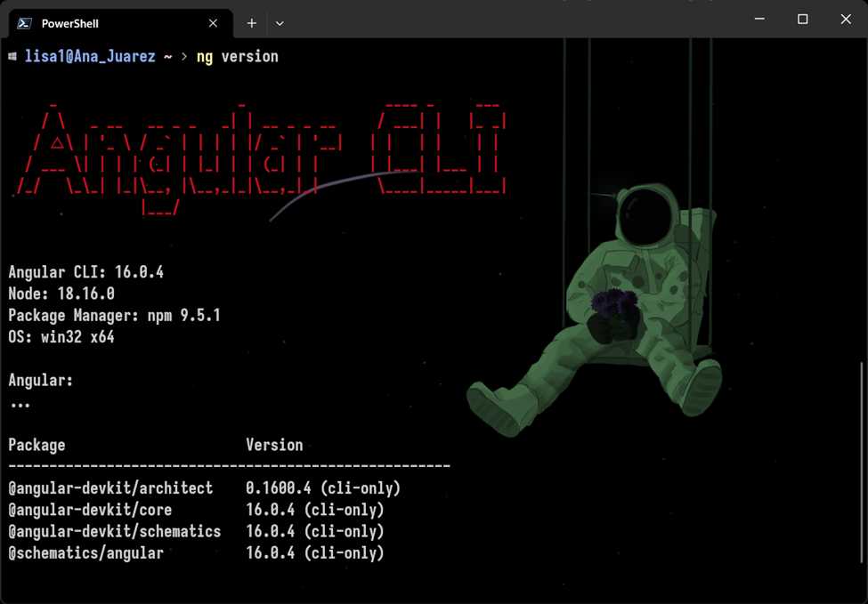
Task: Maximize the terminal window
Action: coord(803,19)
